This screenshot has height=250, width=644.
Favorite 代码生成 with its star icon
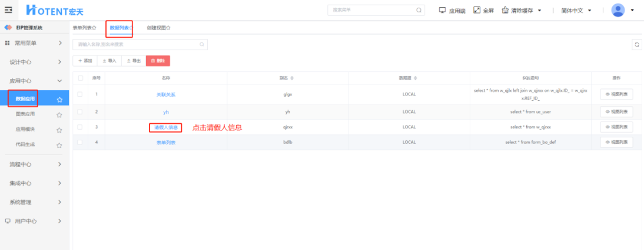[59, 145]
